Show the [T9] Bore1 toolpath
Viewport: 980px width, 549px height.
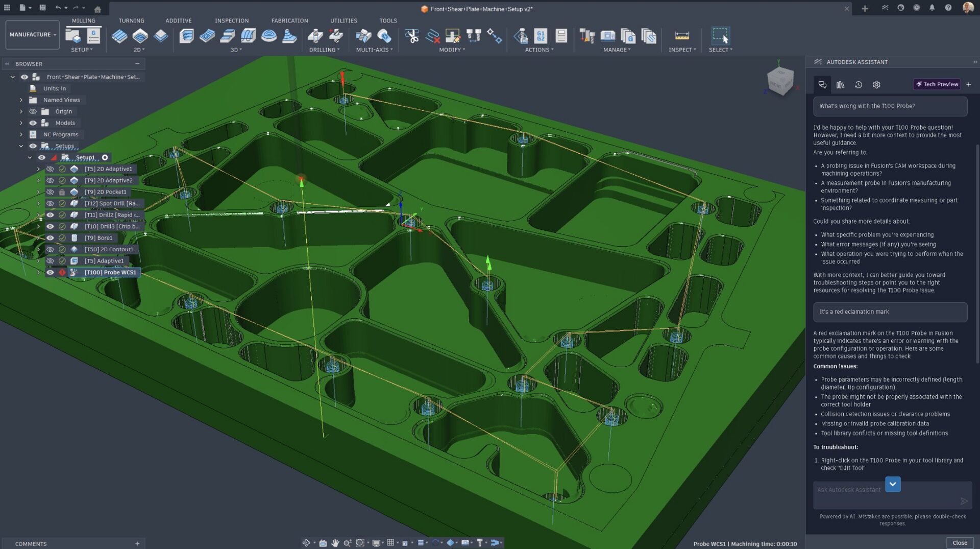pyautogui.click(x=50, y=238)
